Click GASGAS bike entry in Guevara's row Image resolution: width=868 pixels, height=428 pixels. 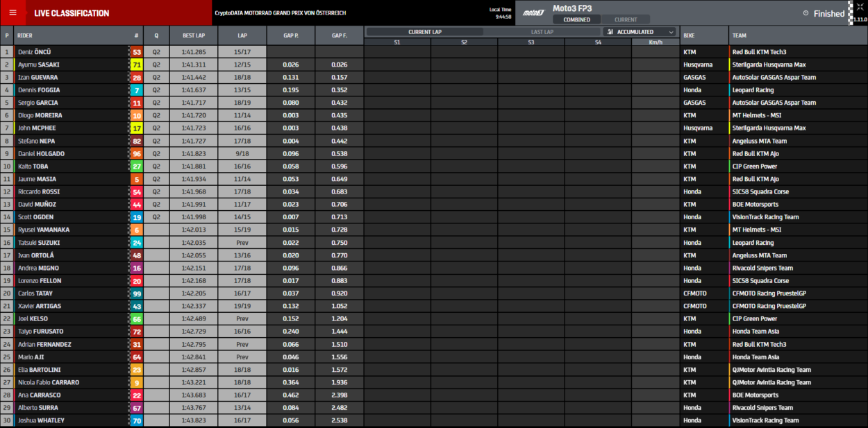click(x=694, y=77)
